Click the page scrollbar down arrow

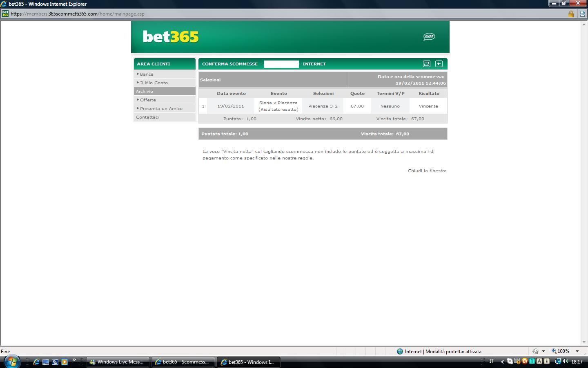click(584, 342)
